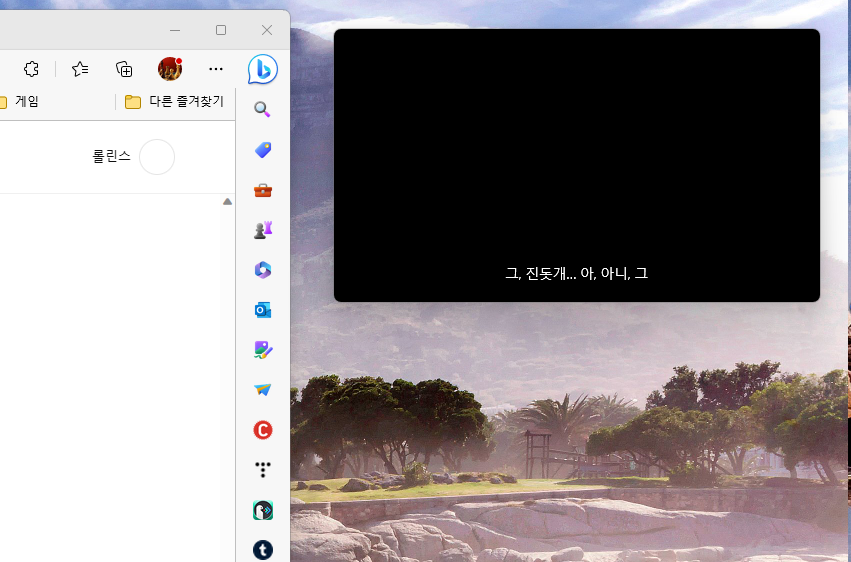
Task: Open the penguin sidebar app icon
Action: tap(263, 510)
